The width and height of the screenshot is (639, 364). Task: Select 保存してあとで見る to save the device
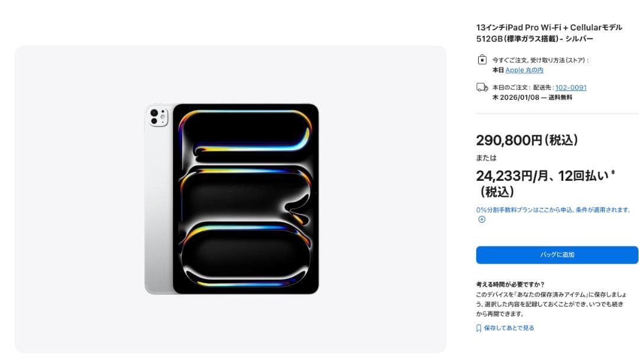pos(509,327)
